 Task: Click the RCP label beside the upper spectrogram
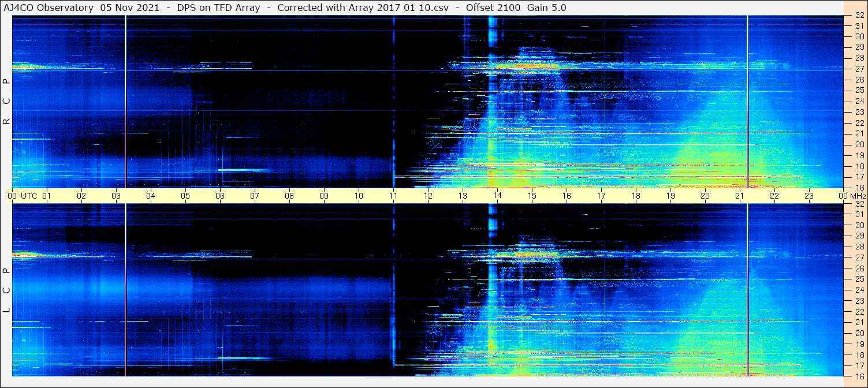click(6, 101)
